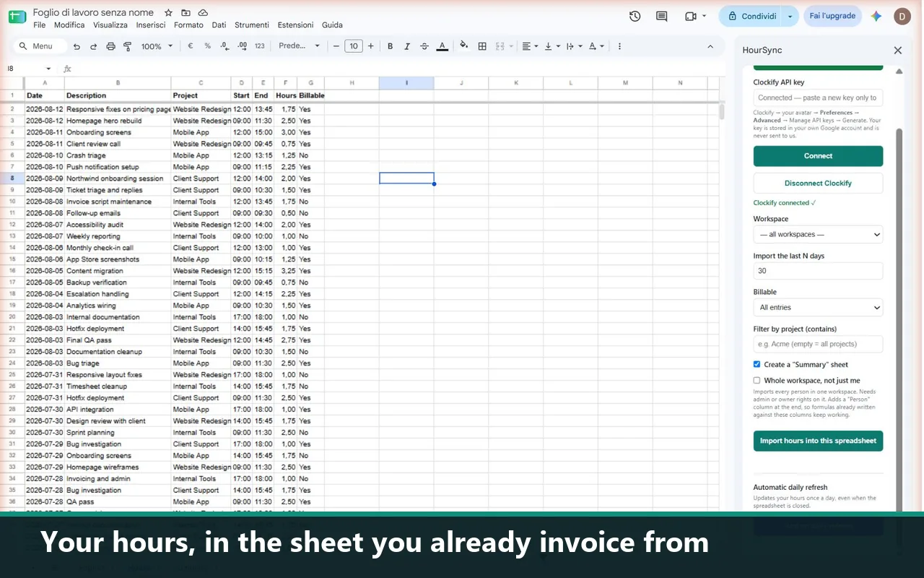The width and height of the screenshot is (924, 578).
Task: Open Google Sheets home icon
Action: pos(17,17)
